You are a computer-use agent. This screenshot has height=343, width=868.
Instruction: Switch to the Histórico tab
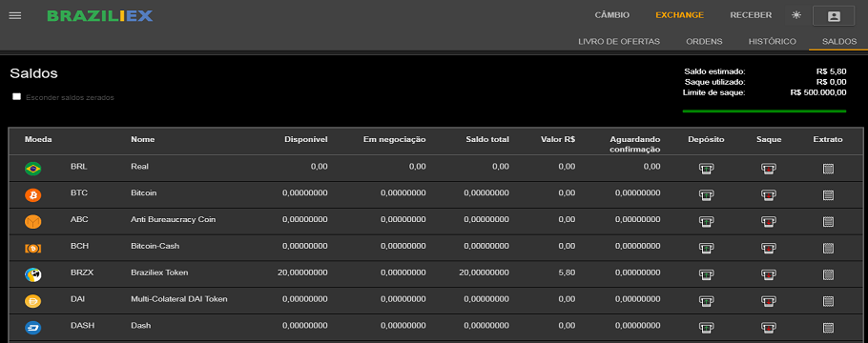tap(773, 42)
